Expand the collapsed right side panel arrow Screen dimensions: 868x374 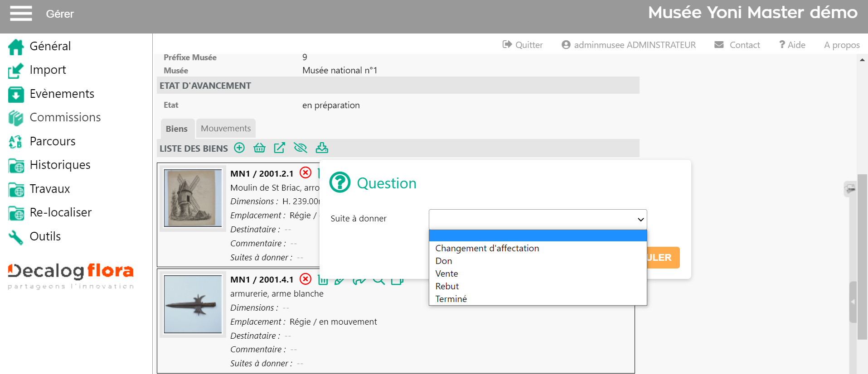click(853, 302)
